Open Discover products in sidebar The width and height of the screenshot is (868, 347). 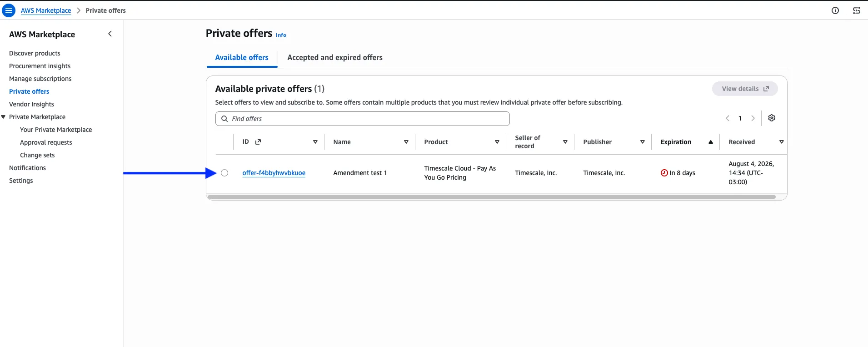pyautogui.click(x=35, y=53)
